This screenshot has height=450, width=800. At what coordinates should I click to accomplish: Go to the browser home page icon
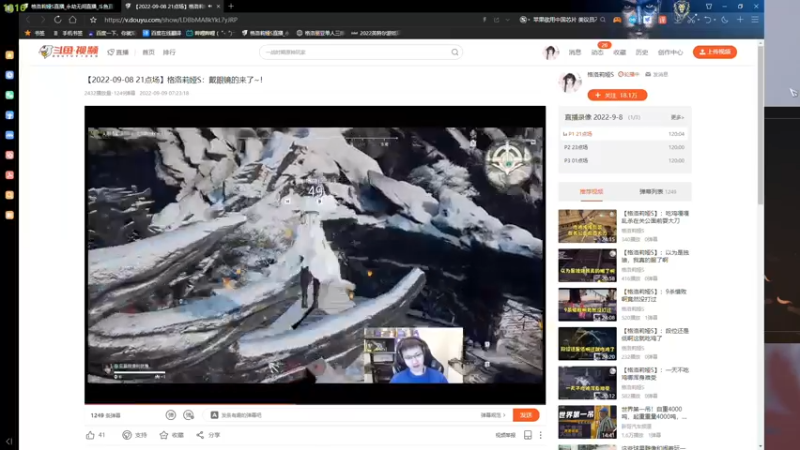pyautogui.click(x=73, y=20)
